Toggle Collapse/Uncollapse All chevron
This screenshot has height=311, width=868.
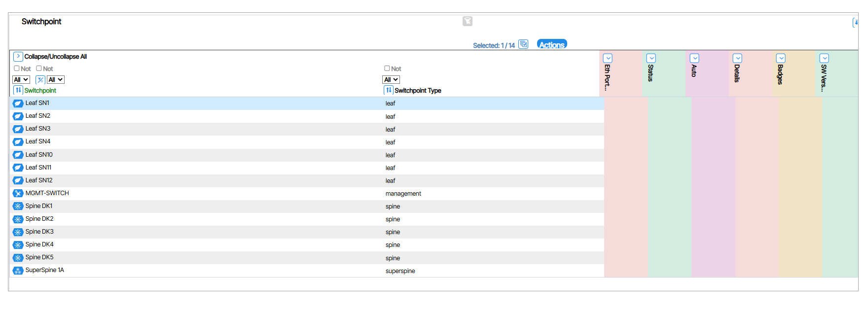coord(18,56)
